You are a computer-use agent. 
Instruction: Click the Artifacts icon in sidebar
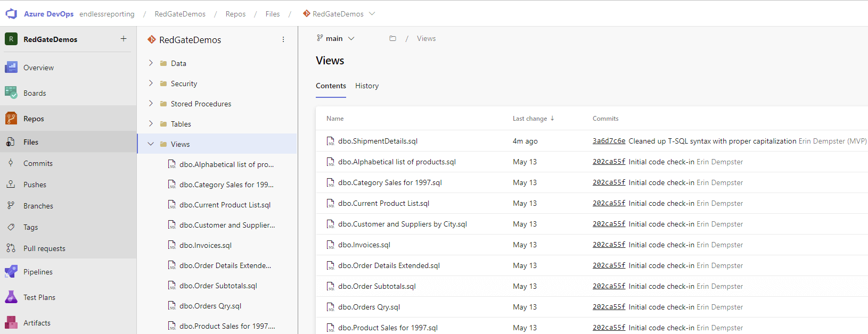point(11,323)
